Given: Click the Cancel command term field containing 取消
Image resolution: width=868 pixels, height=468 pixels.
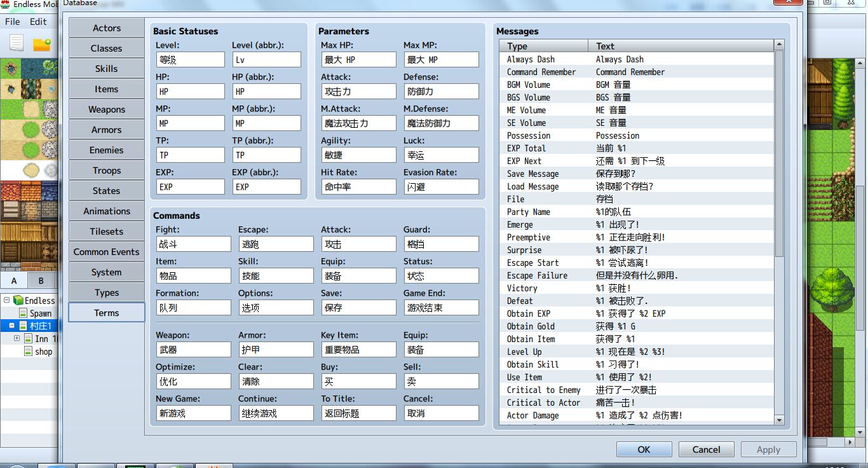Looking at the screenshot, I should pyautogui.click(x=442, y=413).
